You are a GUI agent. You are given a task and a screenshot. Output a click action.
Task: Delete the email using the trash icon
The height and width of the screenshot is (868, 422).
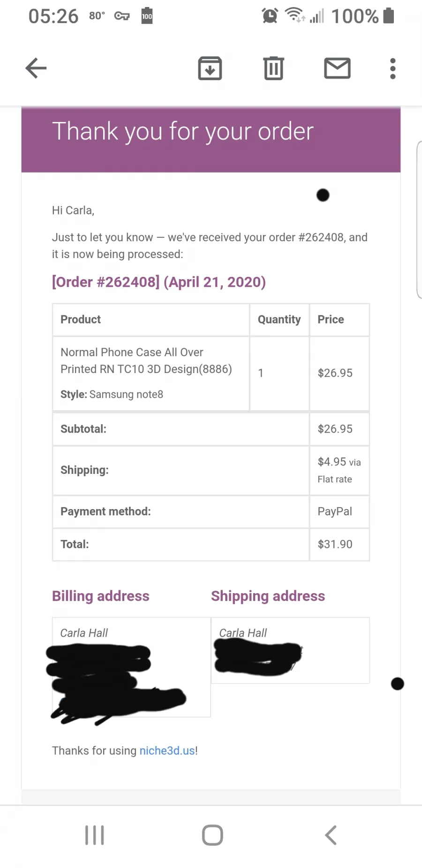coord(274,69)
